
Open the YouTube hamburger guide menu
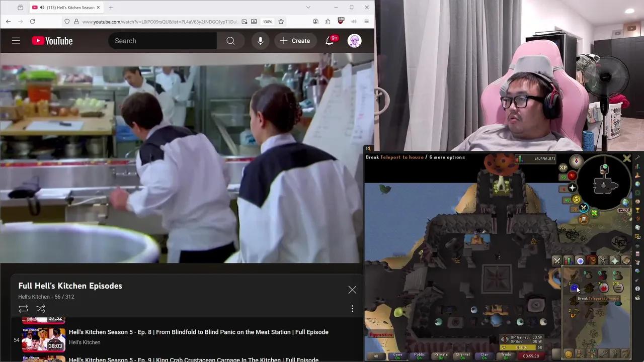click(x=16, y=41)
